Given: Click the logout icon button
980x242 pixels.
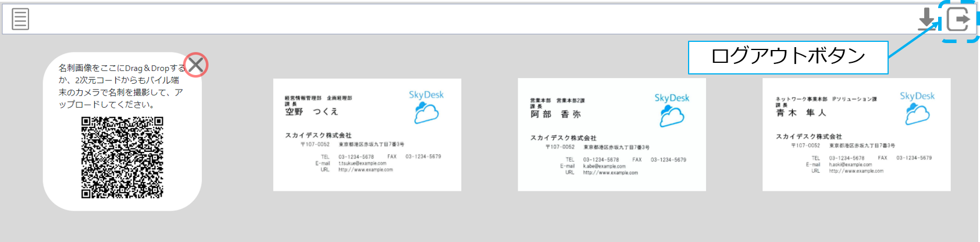Looking at the screenshot, I should 958,19.
